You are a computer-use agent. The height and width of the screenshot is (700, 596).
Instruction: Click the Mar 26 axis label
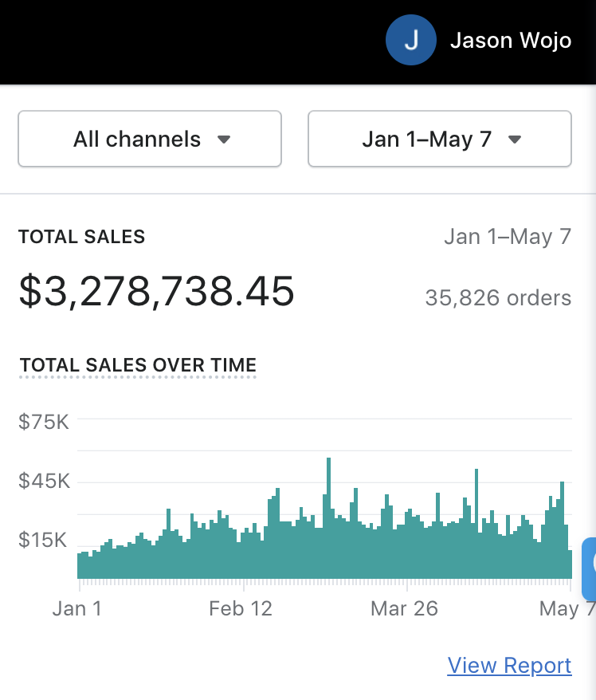coord(404,608)
